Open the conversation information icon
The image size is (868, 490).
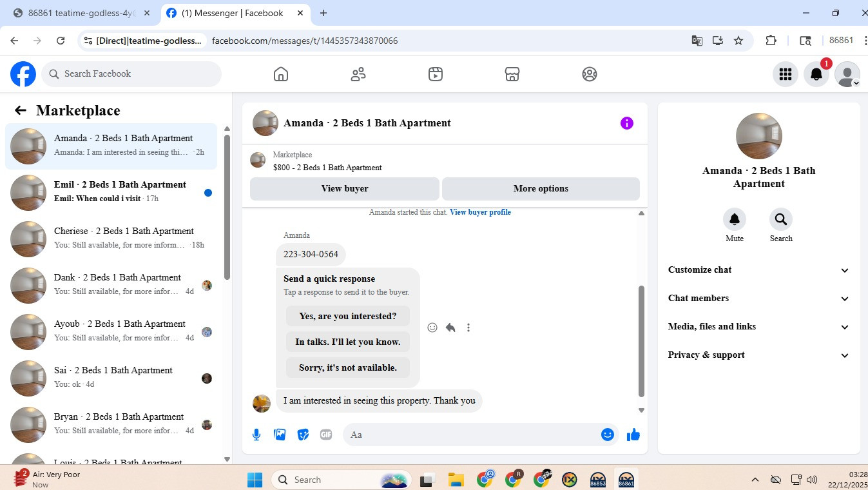(x=627, y=123)
